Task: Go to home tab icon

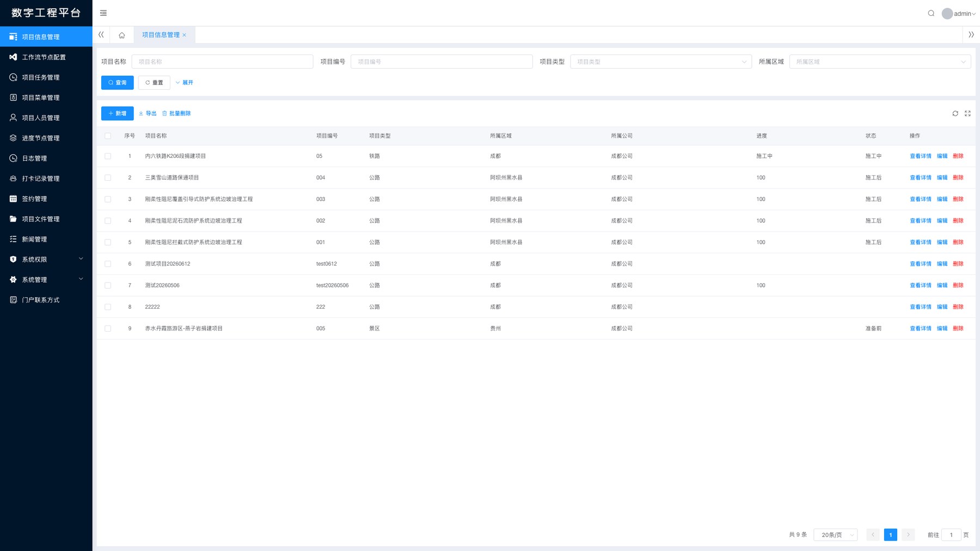Action: coord(122,35)
